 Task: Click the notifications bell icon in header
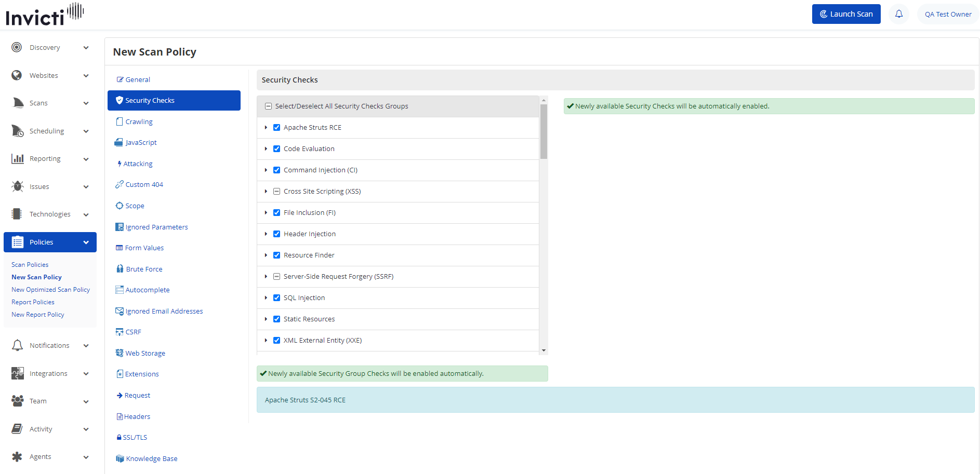point(898,14)
